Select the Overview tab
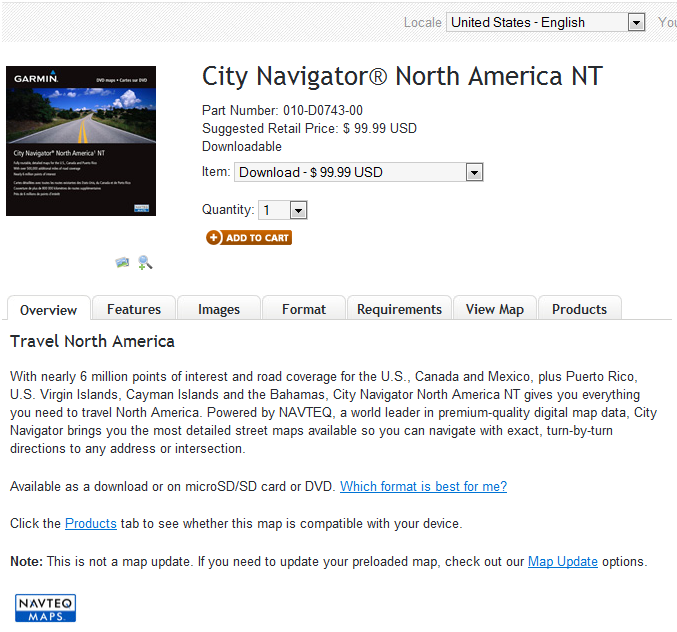The height and width of the screenshot is (632, 677). (48, 310)
